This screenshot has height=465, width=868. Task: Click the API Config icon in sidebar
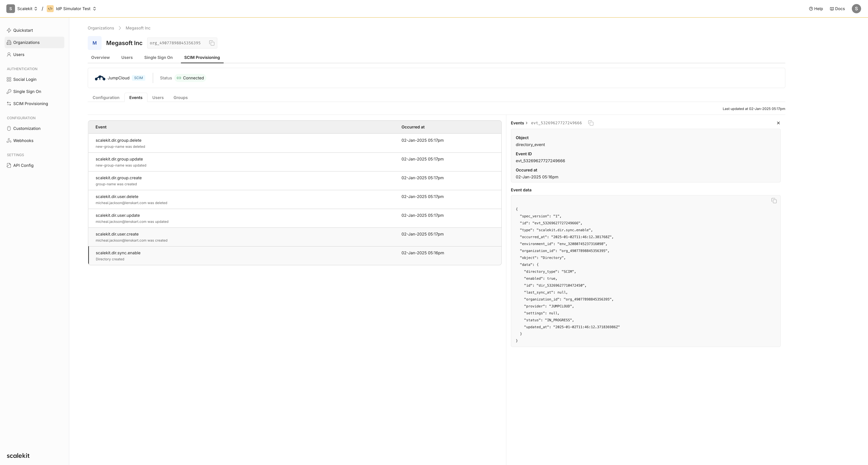click(x=9, y=165)
